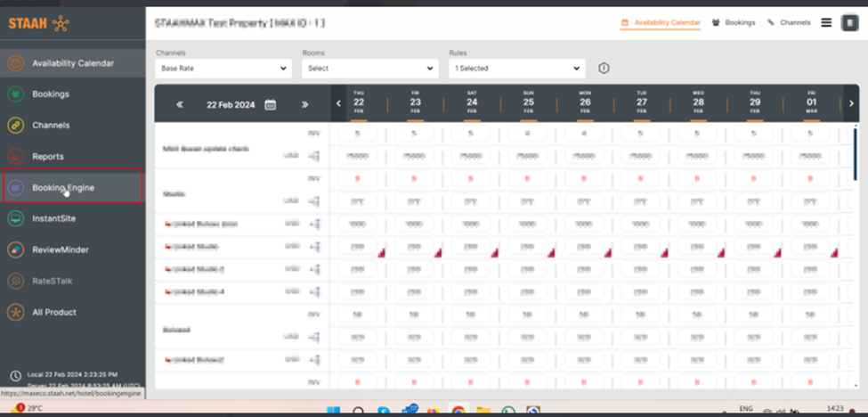868x417 pixels.
Task: Switch to the Channels top tab
Action: pyautogui.click(x=789, y=22)
